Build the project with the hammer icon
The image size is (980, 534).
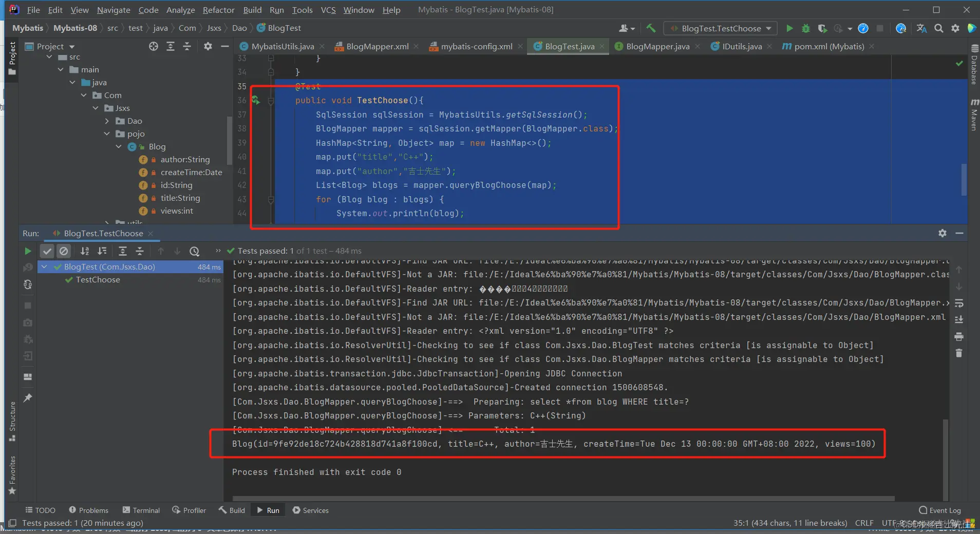tap(651, 28)
